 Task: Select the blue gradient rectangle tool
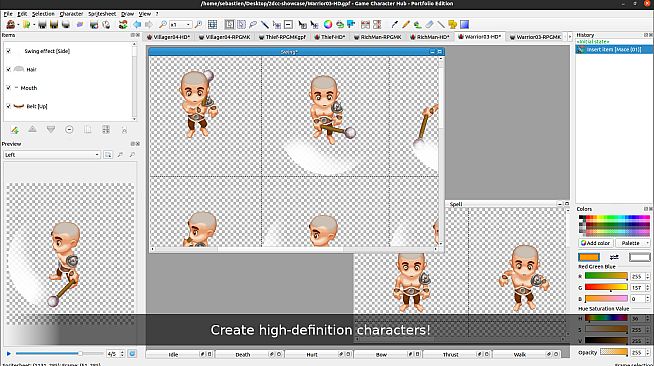pos(464,25)
